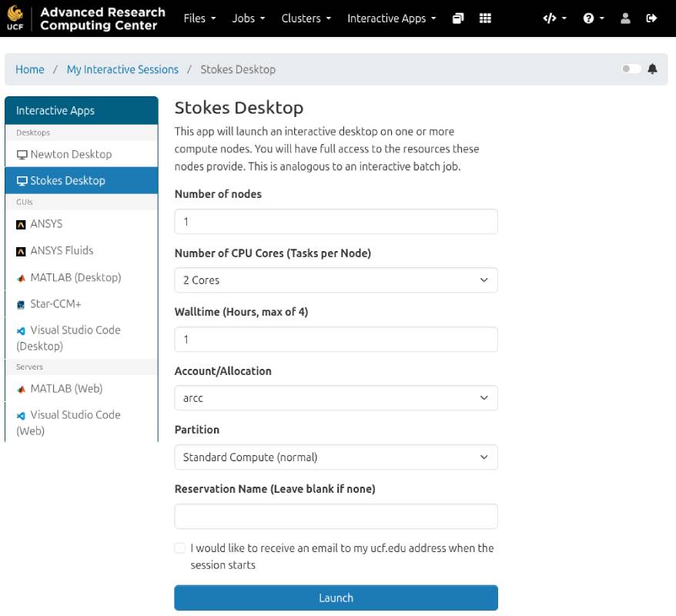Click the Number of nodes input field
Image resolution: width=676 pixels, height=616 pixels.
[336, 222]
